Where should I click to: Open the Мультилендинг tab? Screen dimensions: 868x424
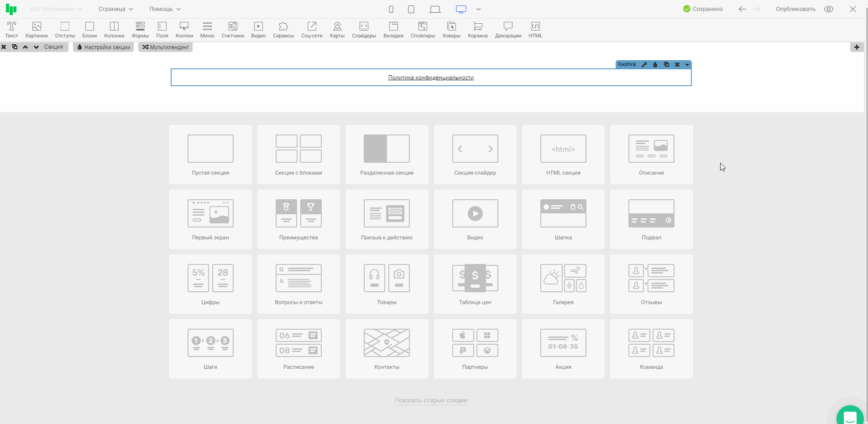[166, 47]
